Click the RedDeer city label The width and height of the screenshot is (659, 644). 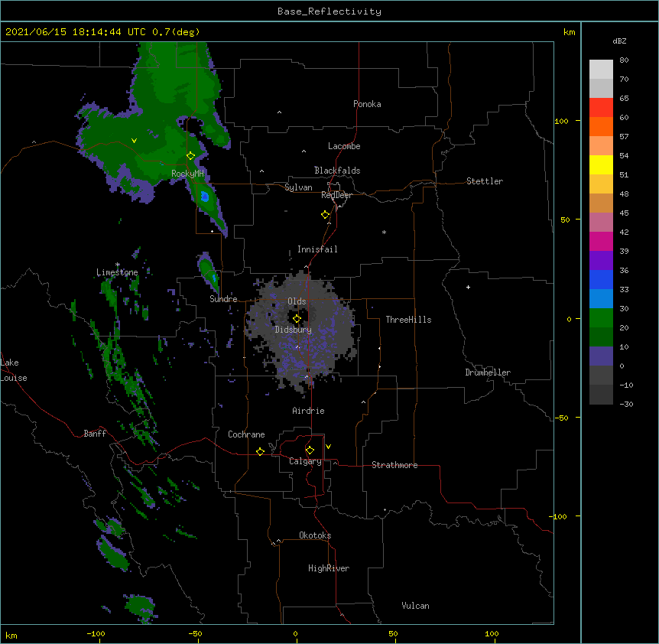click(336, 195)
